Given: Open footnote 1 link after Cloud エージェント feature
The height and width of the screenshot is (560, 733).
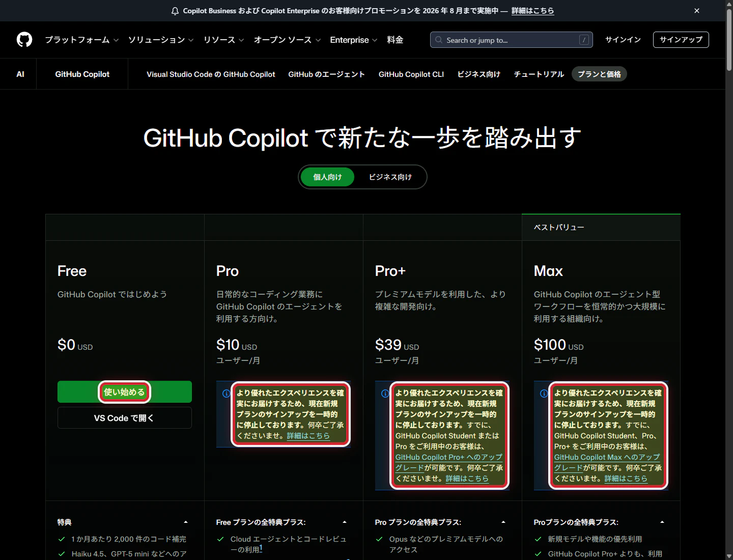Looking at the screenshot, I should [x=261, y=548].
